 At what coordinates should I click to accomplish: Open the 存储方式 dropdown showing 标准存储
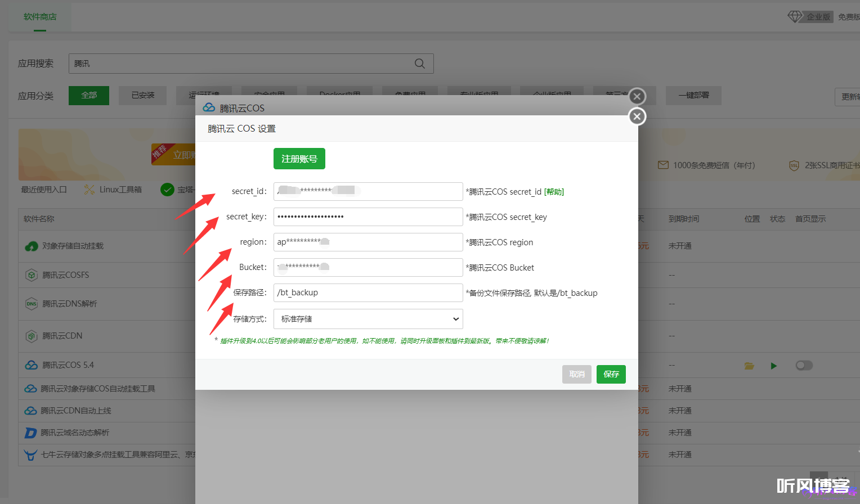tap(368, 319)
